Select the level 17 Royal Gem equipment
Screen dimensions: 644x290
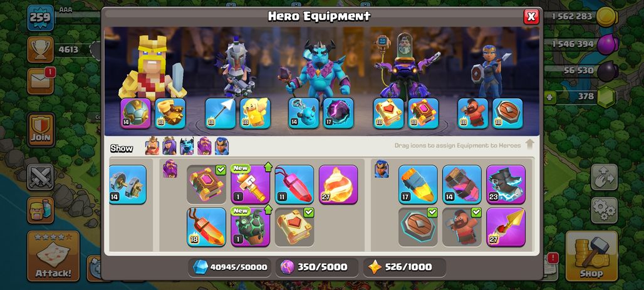418,184
